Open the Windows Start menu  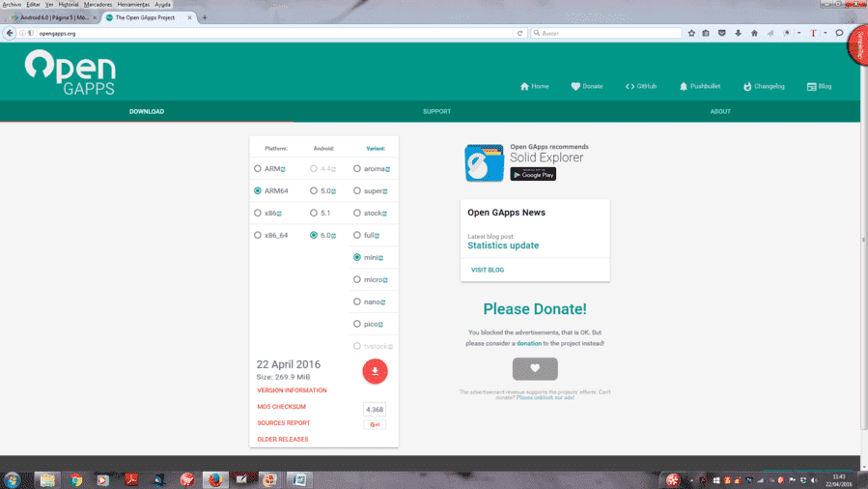point(13,479)
